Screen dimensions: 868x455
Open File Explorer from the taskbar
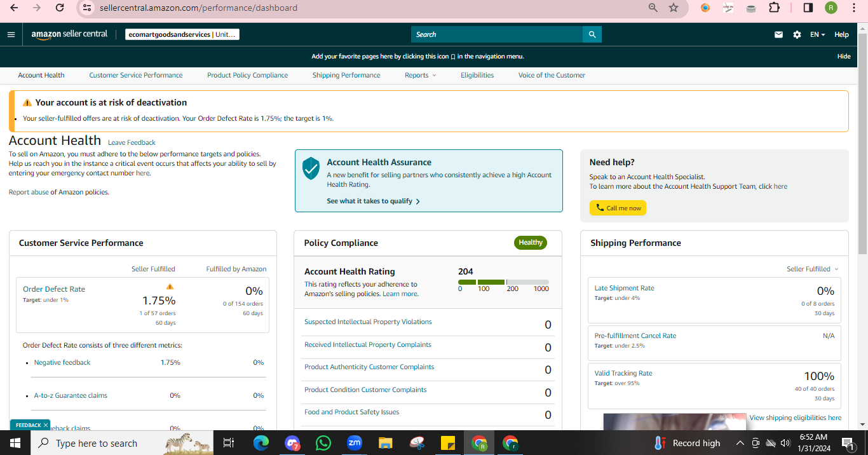pyautogui.click(x=385, y=443)
